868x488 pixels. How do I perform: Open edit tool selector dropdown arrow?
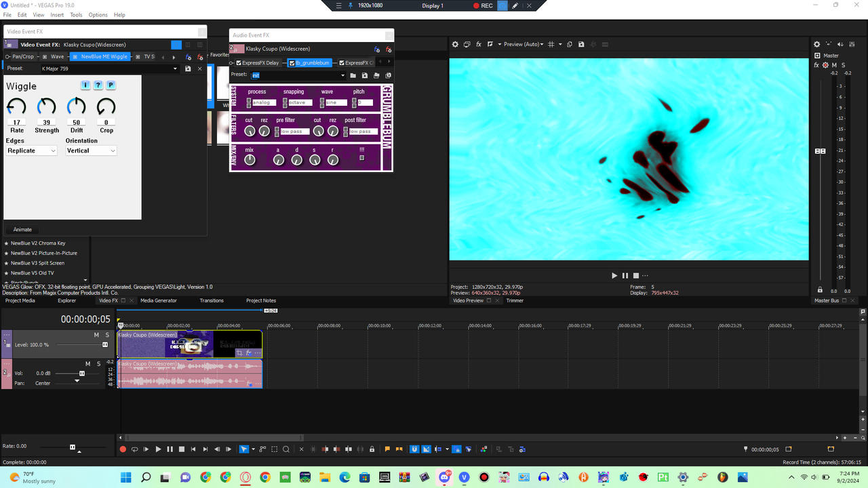tap(253, 449)
